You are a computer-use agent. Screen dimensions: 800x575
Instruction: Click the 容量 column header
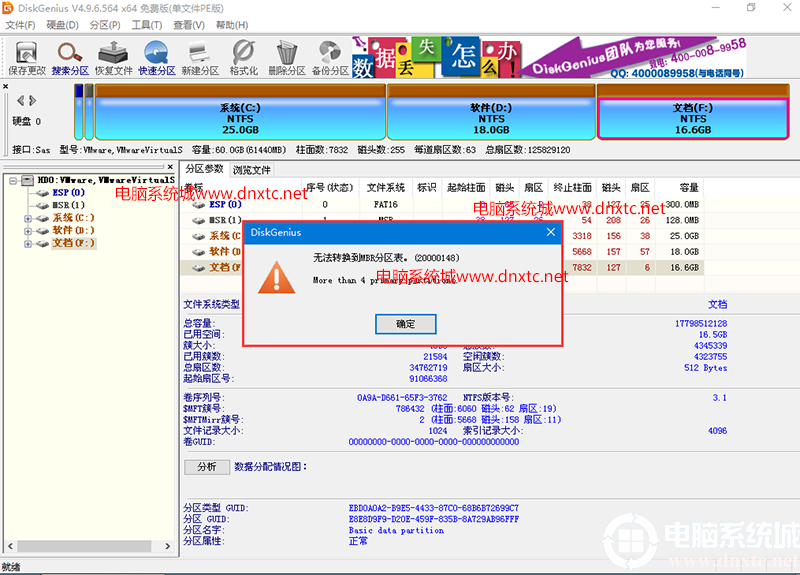(x=680, y=188)
